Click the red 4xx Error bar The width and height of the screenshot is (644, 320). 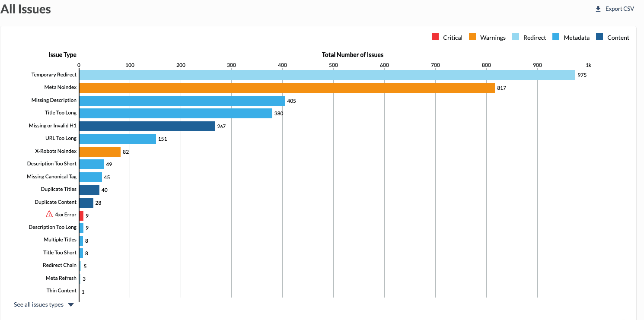(81, 215)
